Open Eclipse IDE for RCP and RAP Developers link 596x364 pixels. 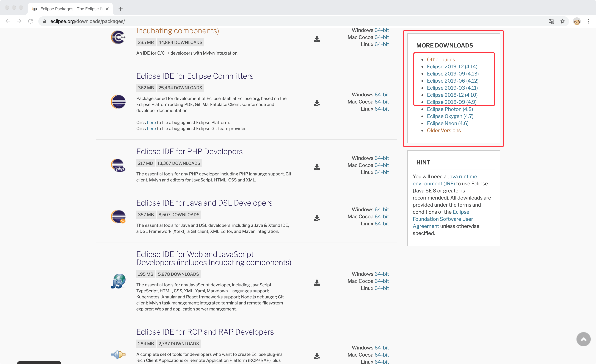[x=205, y=332]
